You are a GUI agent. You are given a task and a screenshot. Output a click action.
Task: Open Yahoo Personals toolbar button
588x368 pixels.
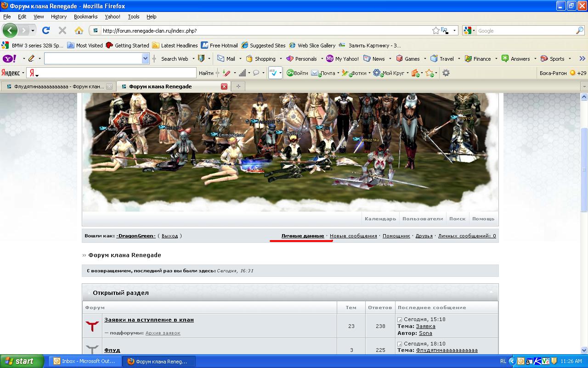click(x=301, y=58)
